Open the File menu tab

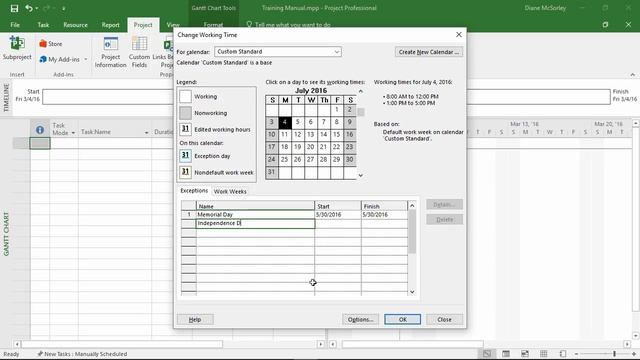15,25
